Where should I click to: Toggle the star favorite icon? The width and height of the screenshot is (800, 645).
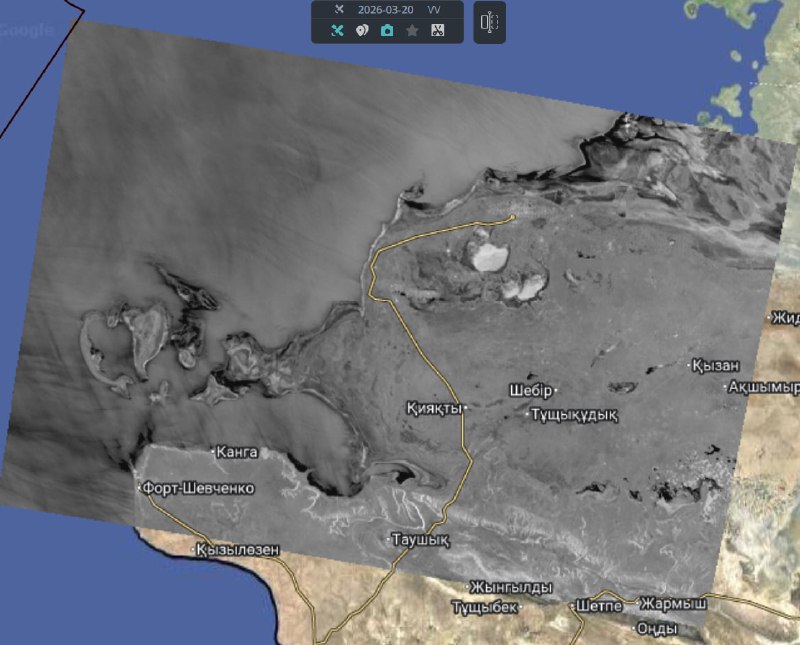412,31
